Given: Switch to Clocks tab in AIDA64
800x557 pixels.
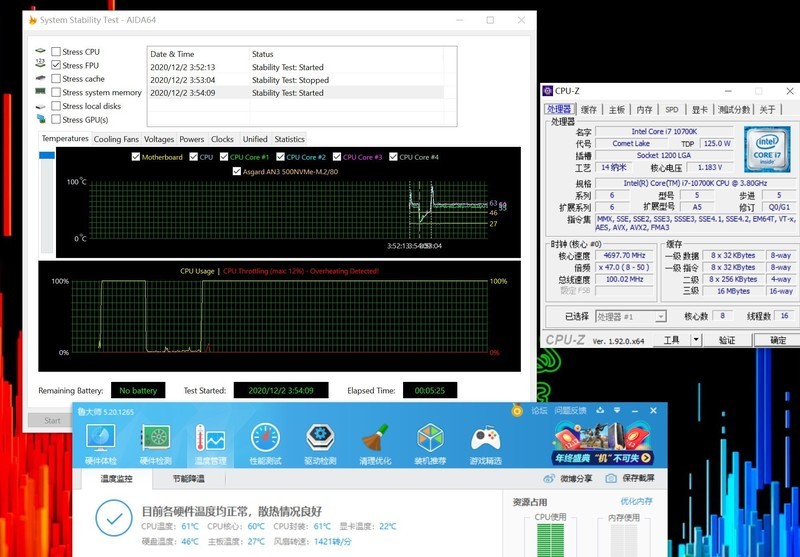Looking at the screenshot, I should (222, 139).
